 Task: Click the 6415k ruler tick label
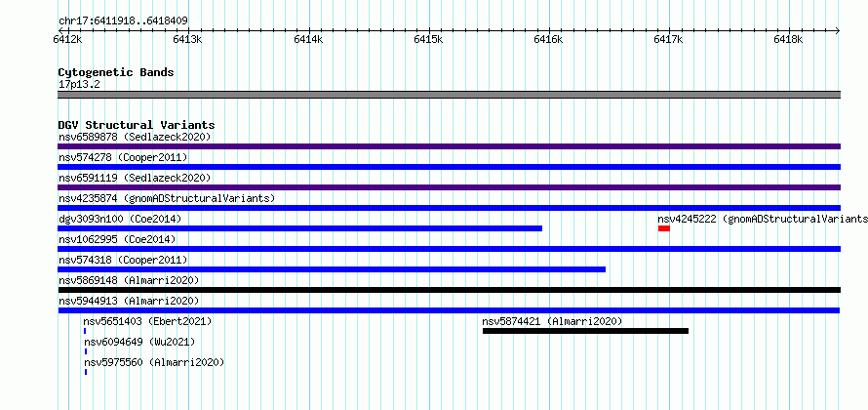point(428,39)
